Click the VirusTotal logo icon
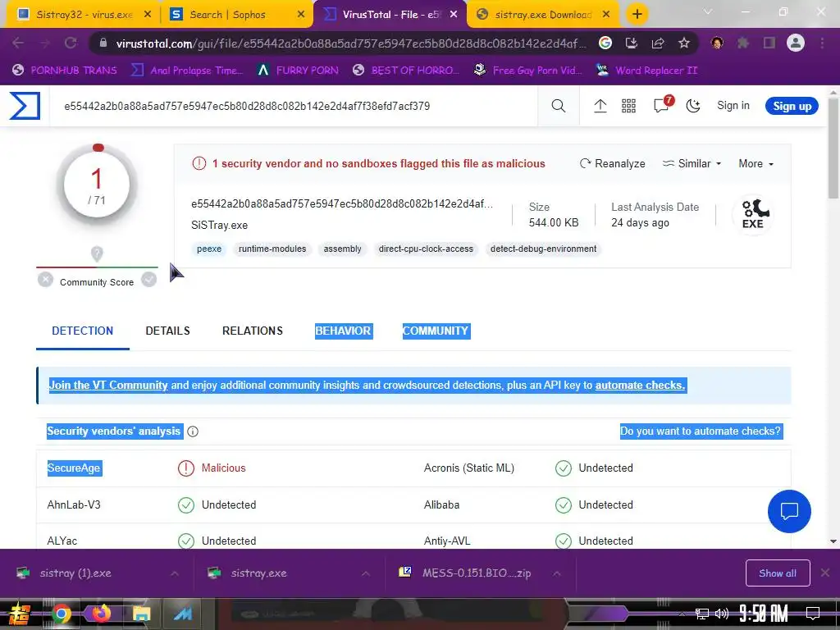 coord(25,106)
